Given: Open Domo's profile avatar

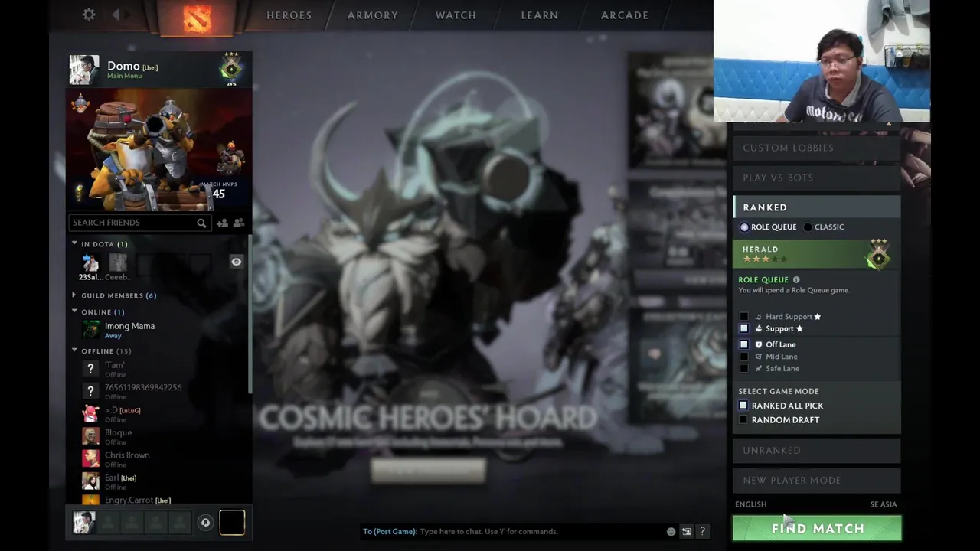Looking at the screenshot, I should [x=84, y=70].
